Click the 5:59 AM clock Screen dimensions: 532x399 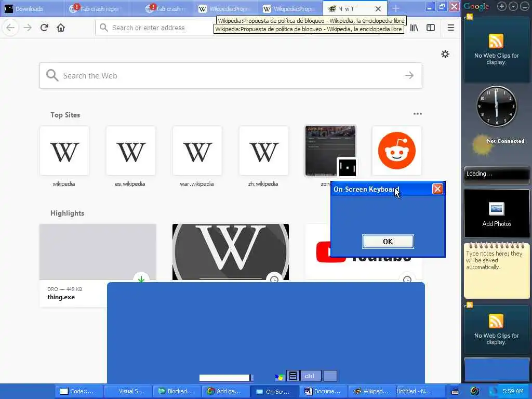click(x=513, y=391)
